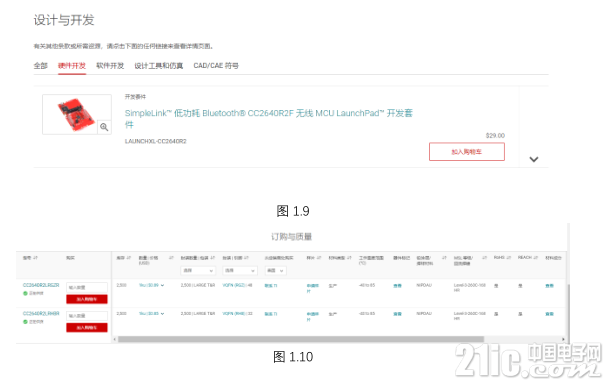View device marking for CC2640R2LRGZR row
Viewport: 609px width, 386px height.
pyautogui.click(x=397, y=286)
